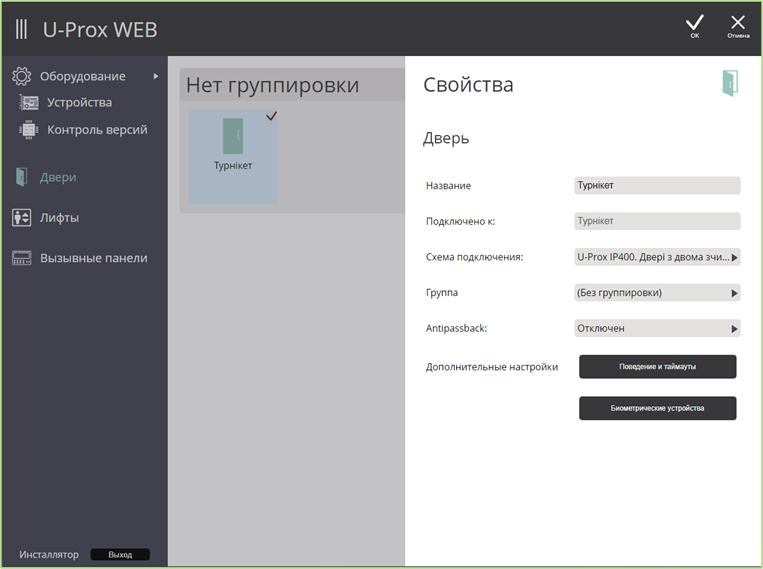Click the Лифты elevator icon

[x=21, y=218]
